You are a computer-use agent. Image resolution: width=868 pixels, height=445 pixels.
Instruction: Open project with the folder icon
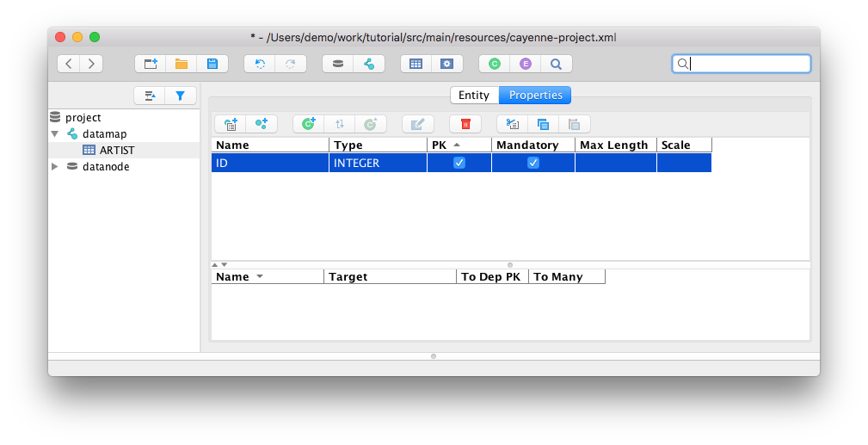(182, 64)
